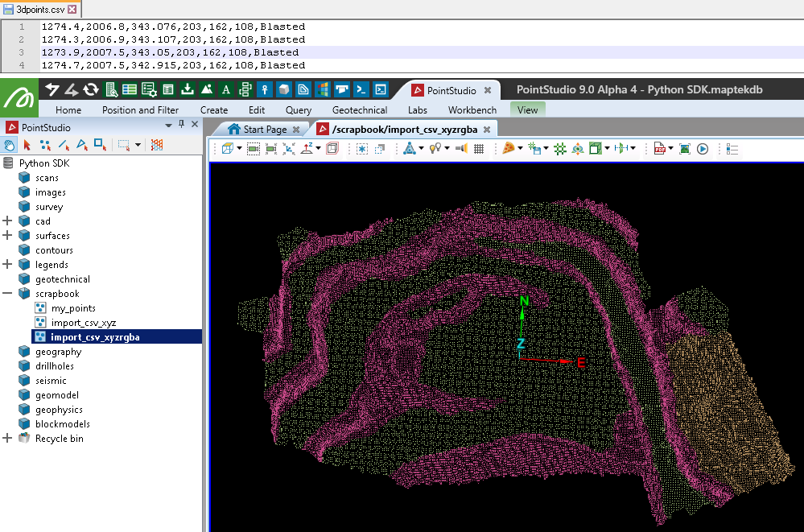This screenshot has width=804, height=532.
Task: Select the edge selection tool
Action: (x=64, y=145)
